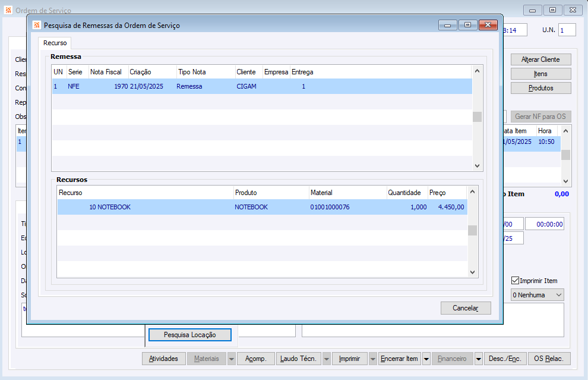This screenshot has width=588, height=380.
Task: Click the Recurso column header in Recursos grid
Action: pos(146,193)
